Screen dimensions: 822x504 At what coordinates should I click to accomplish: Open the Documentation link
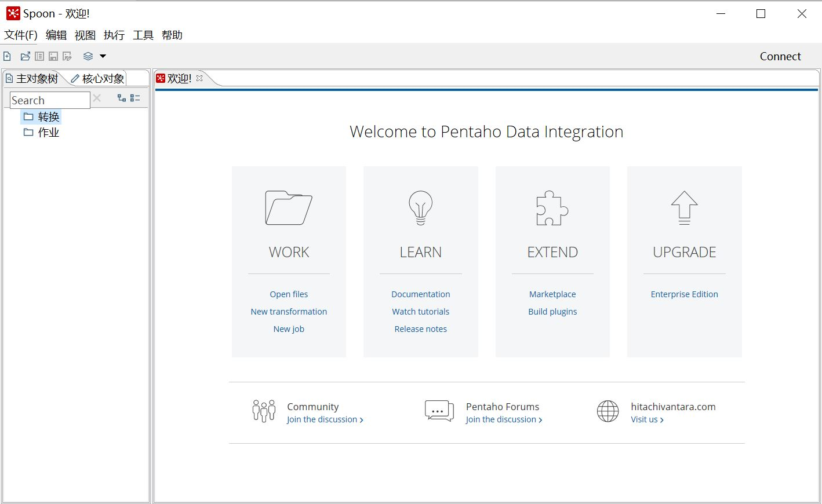pyautogui.click(x=421, y=294)
